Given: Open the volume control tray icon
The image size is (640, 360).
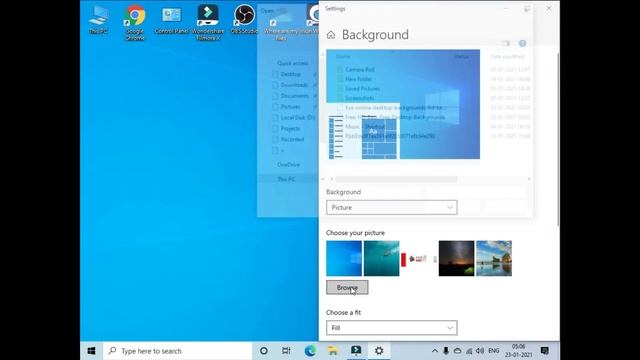Looking at the screenshot, I should (x=480, y=351).
